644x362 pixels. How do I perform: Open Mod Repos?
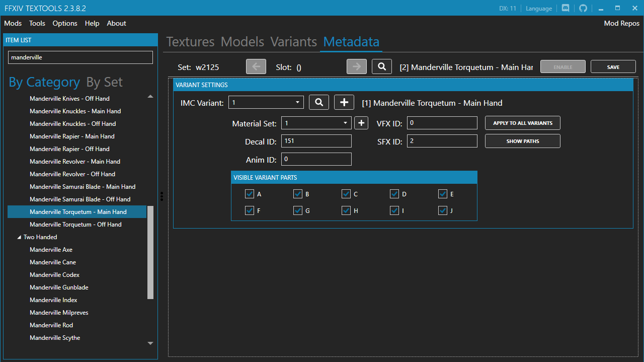click(622, 23)
